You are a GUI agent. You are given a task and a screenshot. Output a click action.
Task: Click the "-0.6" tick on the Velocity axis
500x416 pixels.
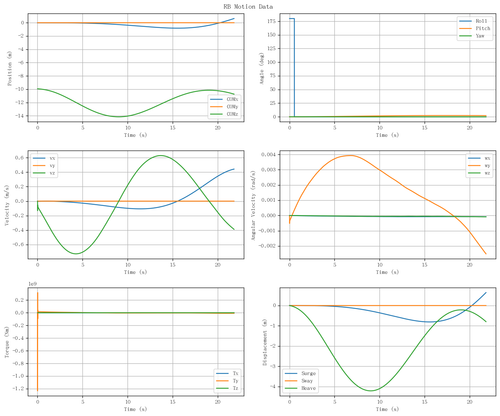point(18,245)
